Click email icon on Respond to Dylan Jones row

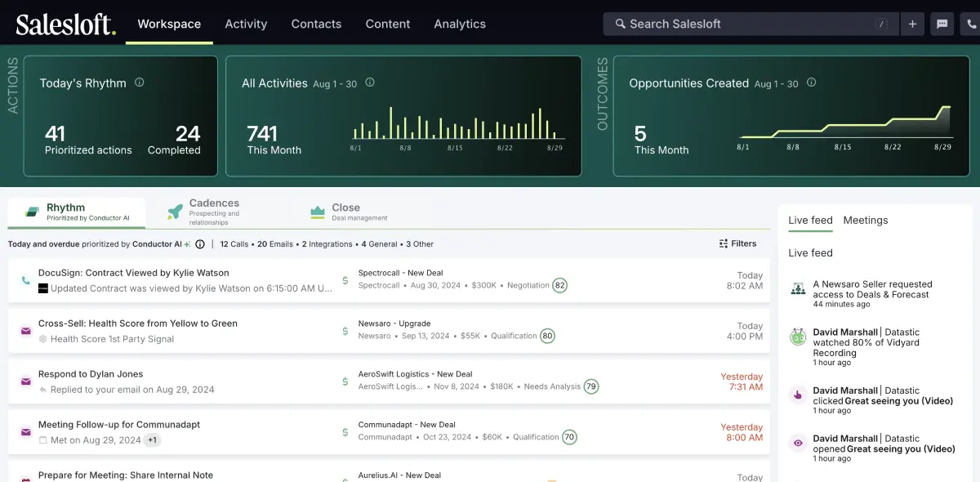25,382
